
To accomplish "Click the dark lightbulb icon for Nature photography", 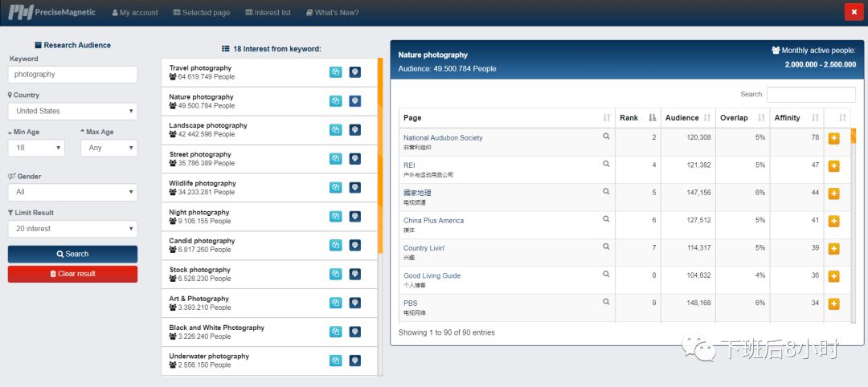I will pos(354,101).
